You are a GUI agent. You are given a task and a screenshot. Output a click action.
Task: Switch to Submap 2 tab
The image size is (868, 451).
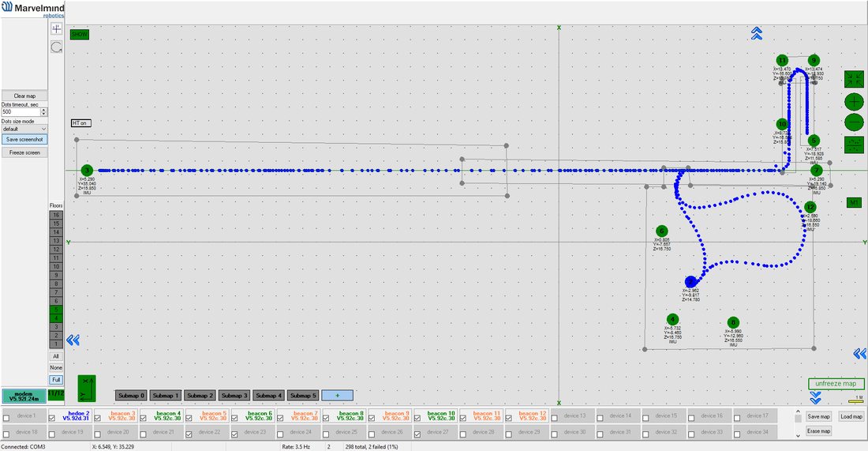tap(200, 396)
